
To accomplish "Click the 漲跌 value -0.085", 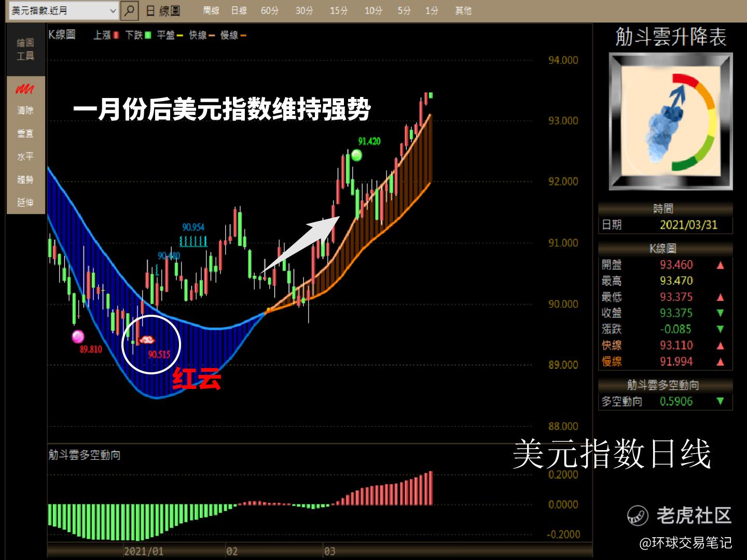I will 675,329.
